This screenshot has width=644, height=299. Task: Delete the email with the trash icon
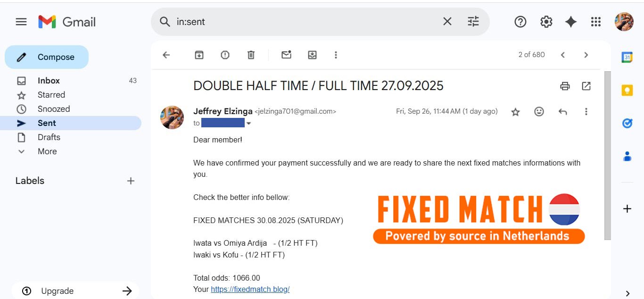pyautogui.click(x=251, y=55)
